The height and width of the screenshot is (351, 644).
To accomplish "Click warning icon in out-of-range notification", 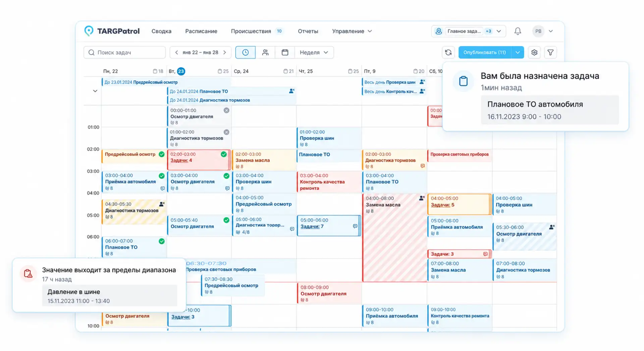I will 28,273.
